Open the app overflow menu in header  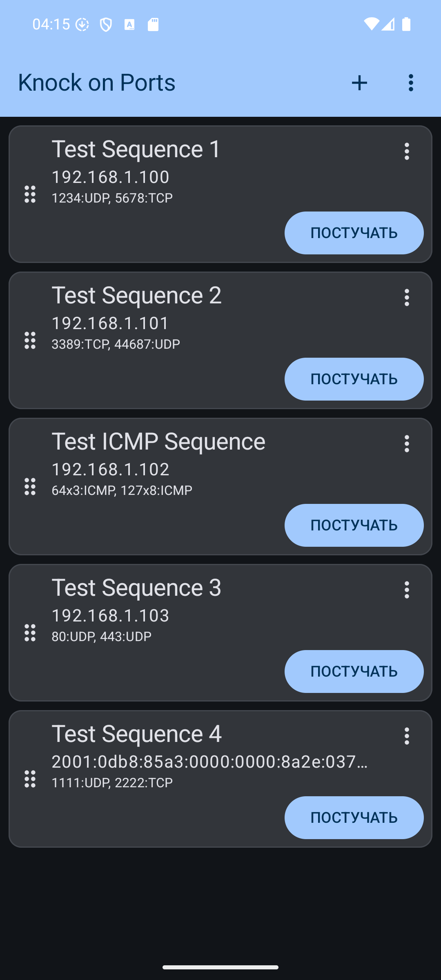[x=411, y=83]
